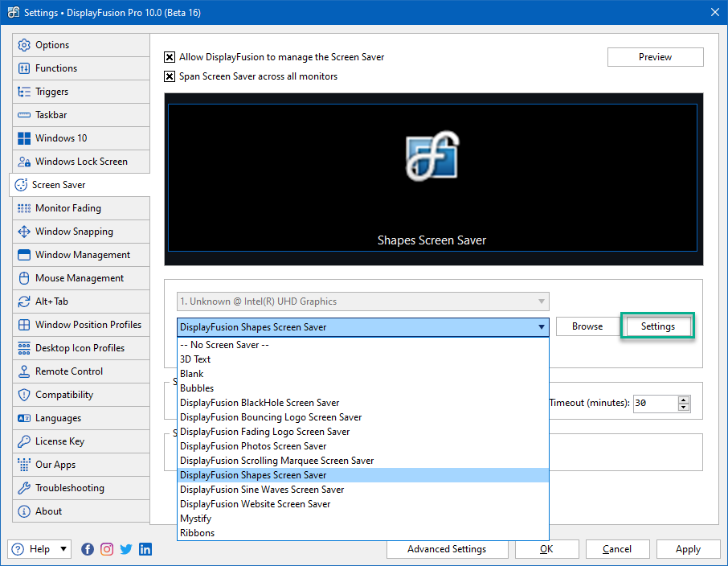This screenshot has height=566, width=728.
Task: Select 3D Text from the list
Action: (x=362, y=359)
